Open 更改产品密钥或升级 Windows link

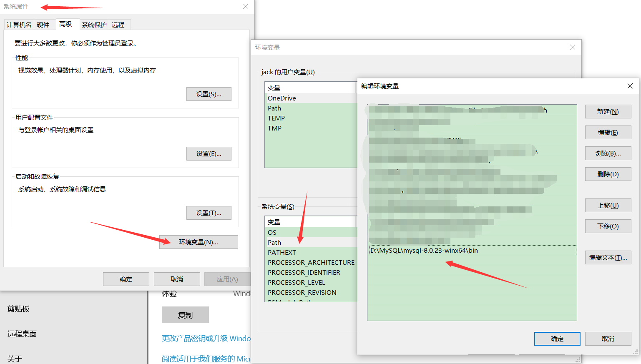click(x=206, y=338)
